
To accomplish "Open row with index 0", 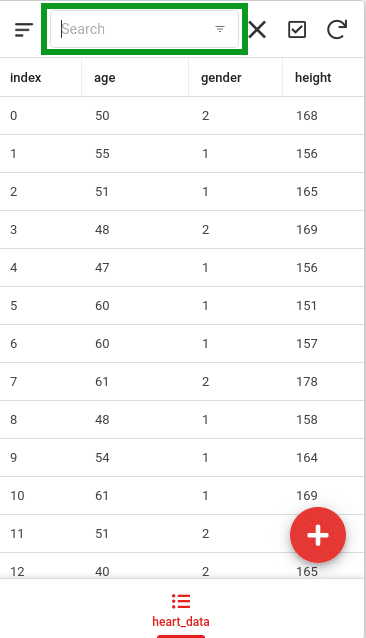I will tap(182, 116).
